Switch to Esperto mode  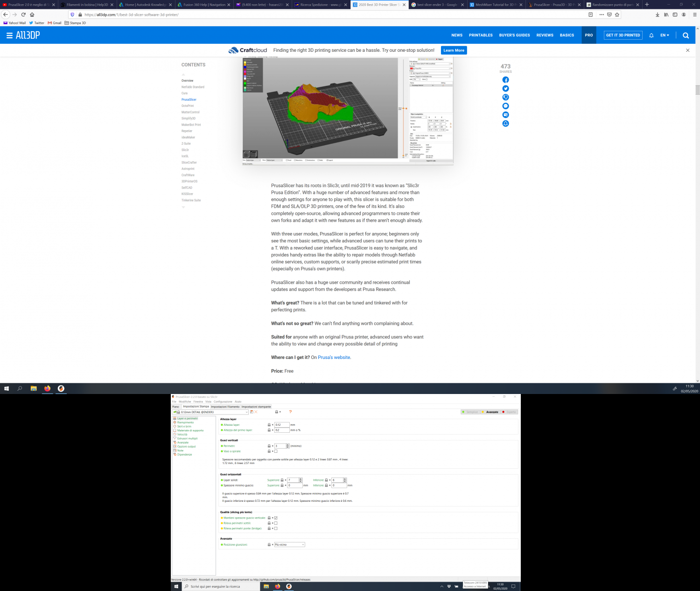510,412
